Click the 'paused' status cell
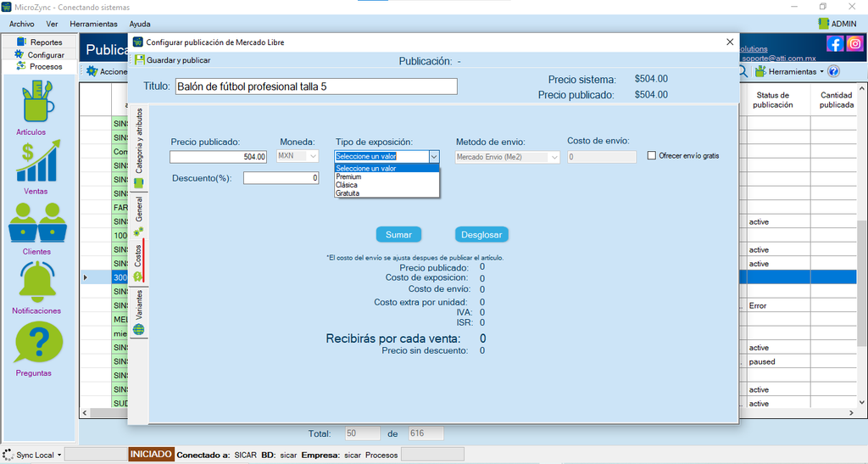868x464 pixels. (778, 361)
